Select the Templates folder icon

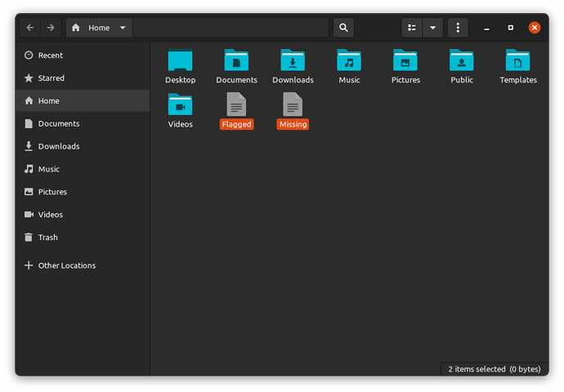518,60
